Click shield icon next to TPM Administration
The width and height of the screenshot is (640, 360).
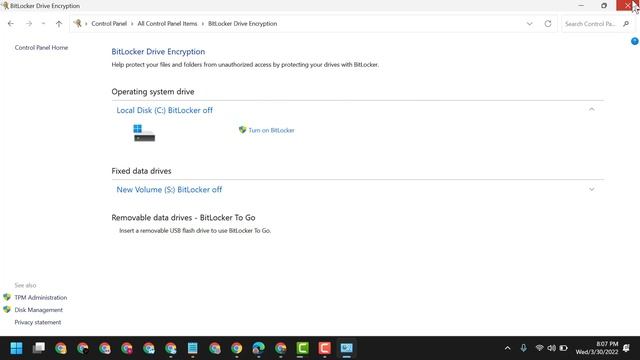[x=7, y=297]
